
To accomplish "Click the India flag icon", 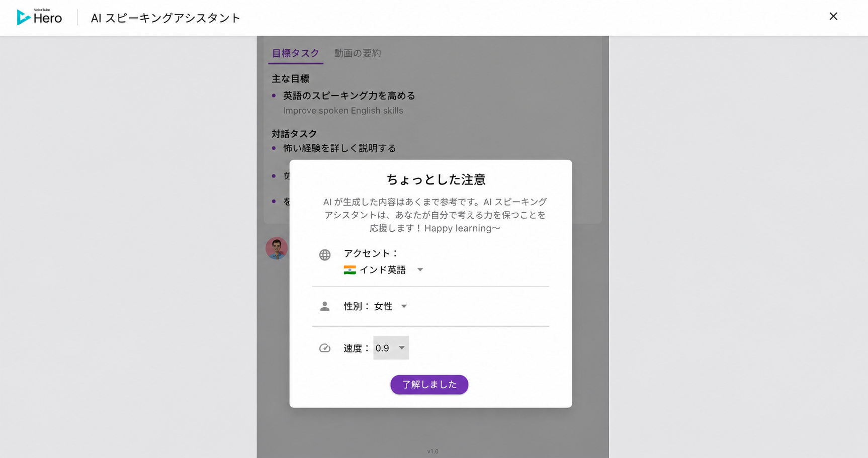I will (x=350, y=270).
